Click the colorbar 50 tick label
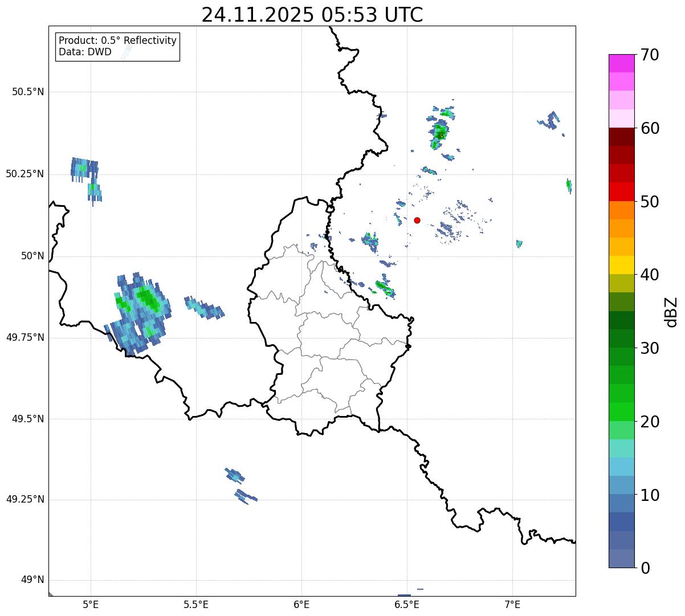 650,202
